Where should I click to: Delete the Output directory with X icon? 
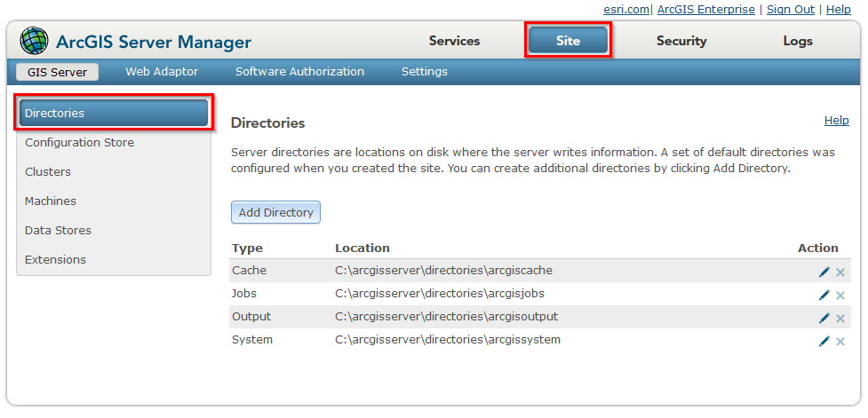coord(840,318)
